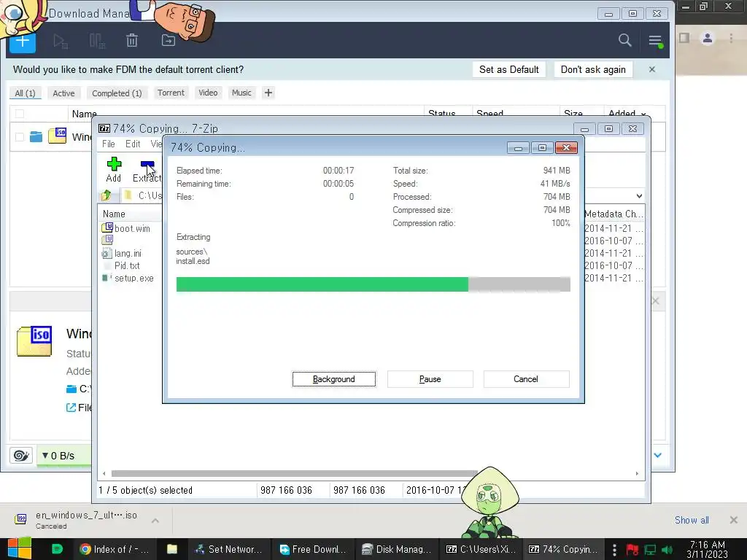Click the trash delete icon in FDM toolbar
The image size is (747, 560).
[132, 41]
